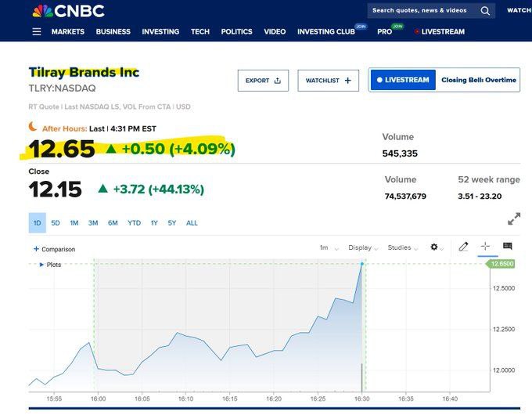Open the chart comments icon
Image resolution: width=532 pixels, height=415 pixels.
(x=507, y=247)
